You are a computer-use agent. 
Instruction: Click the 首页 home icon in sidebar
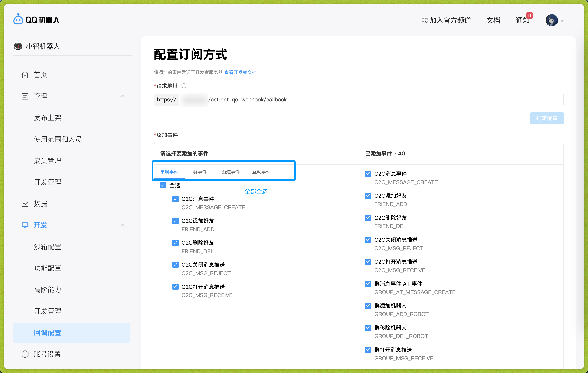25,75
